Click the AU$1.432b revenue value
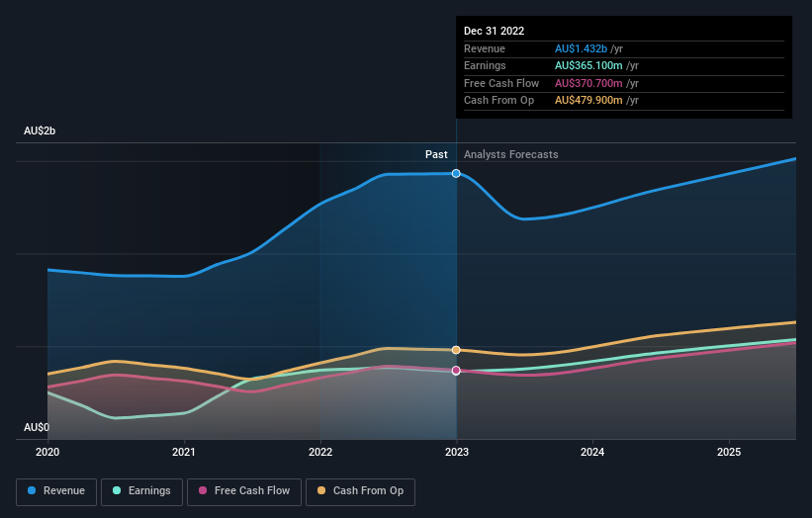 [581, 48]
